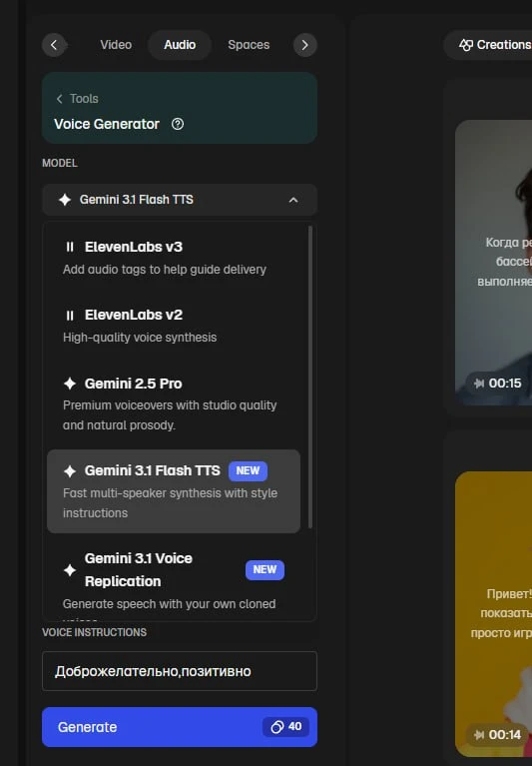Click 'Fast multi-speaker synthesis' description
This screenshot has width=532, height=766.
click(x=170, y=503)
